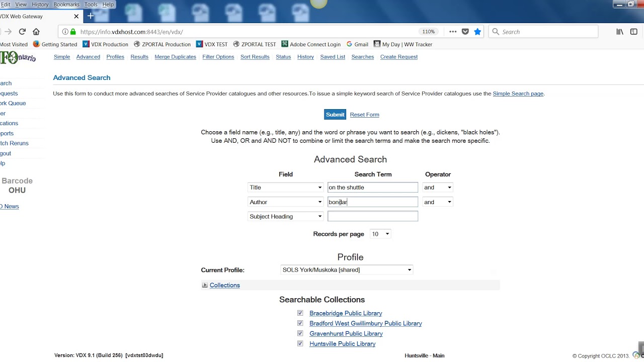Open the Results page link
644x362 pixels.
pos(139,57)
